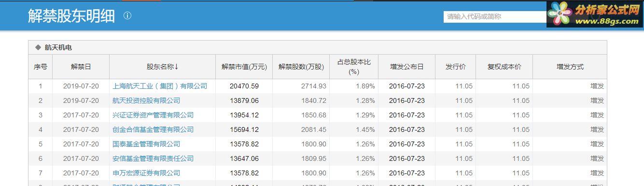Image resolution: width=644 pixels, height=186 pixels.
Task: Click market value 20470.59
Action: coord(244,86)
